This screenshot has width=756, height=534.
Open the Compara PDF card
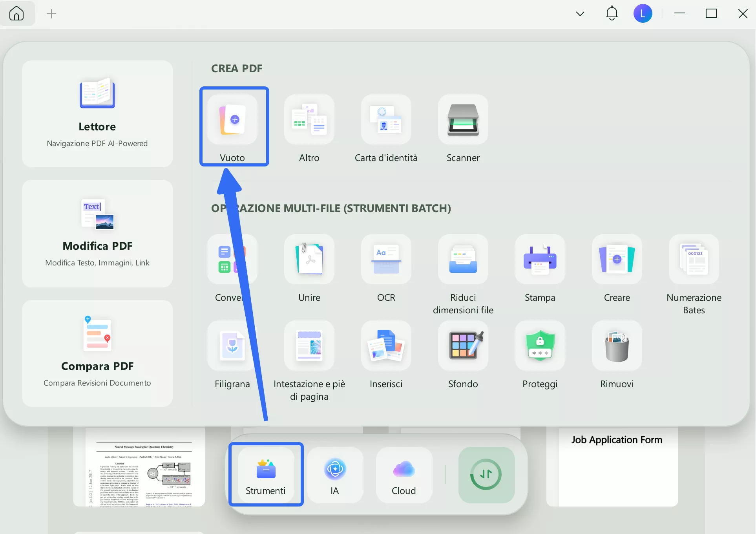97,353
